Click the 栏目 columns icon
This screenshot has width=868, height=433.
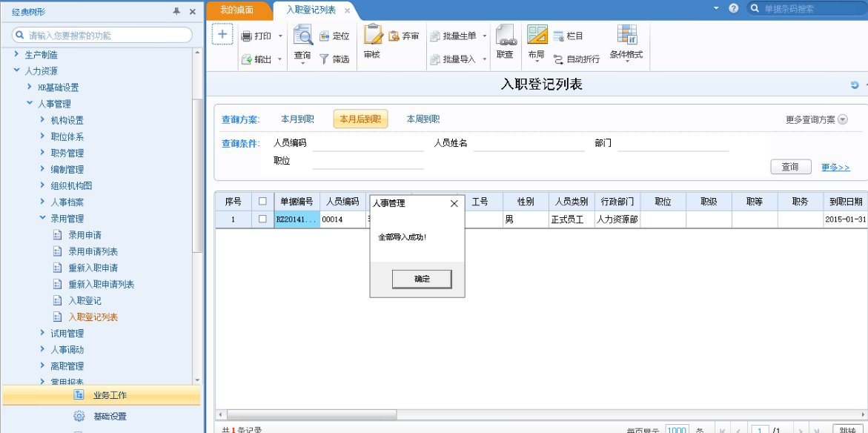tap(559, 36)
